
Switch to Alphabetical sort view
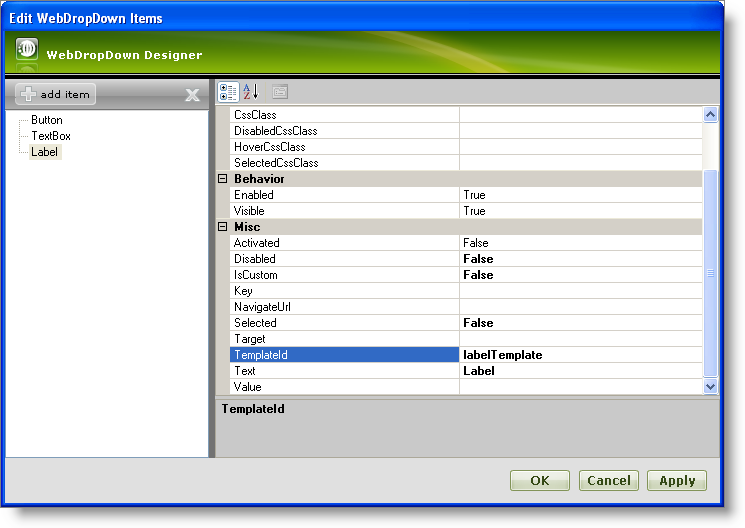[251, 92]
